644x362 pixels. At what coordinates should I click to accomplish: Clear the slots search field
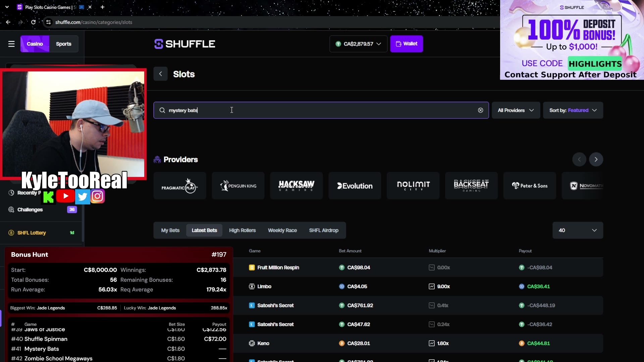click(x=481, y=110)
